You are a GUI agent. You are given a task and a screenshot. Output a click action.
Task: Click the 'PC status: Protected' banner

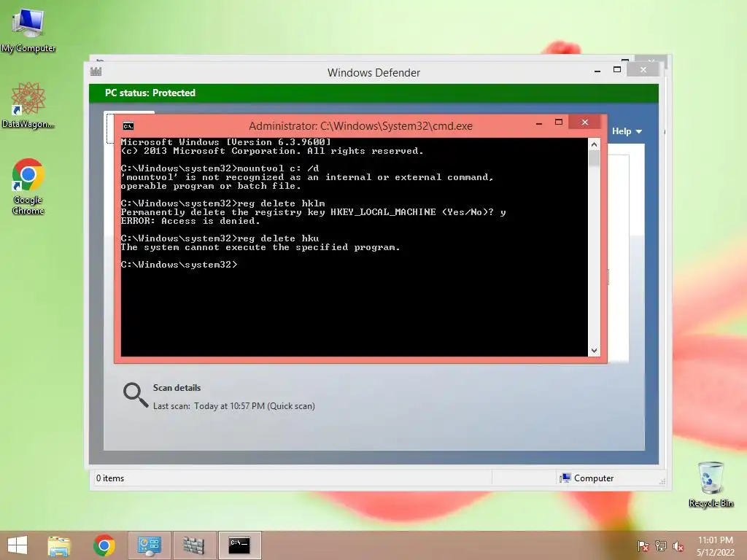point(373,93)
